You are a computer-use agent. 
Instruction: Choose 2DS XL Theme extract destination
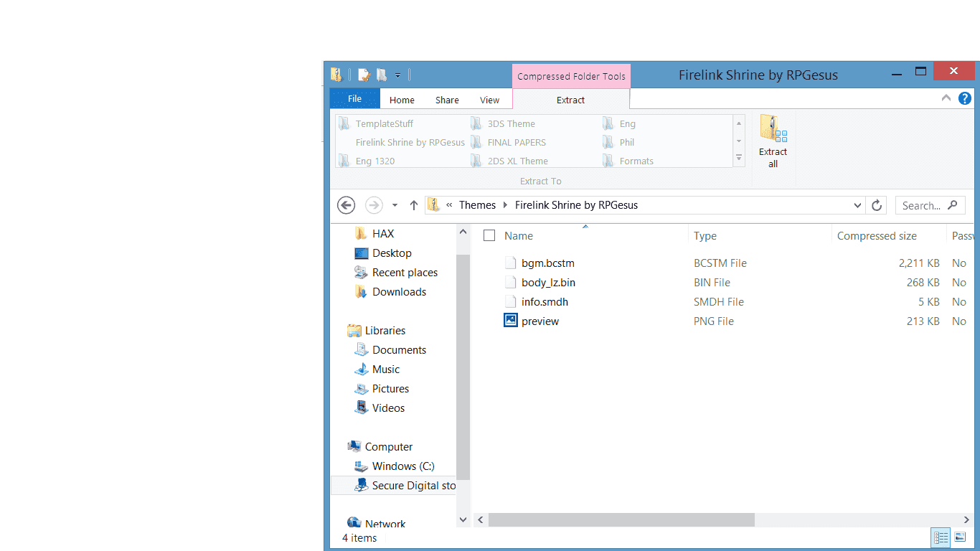pyautogui.click(x=518, y=161)
